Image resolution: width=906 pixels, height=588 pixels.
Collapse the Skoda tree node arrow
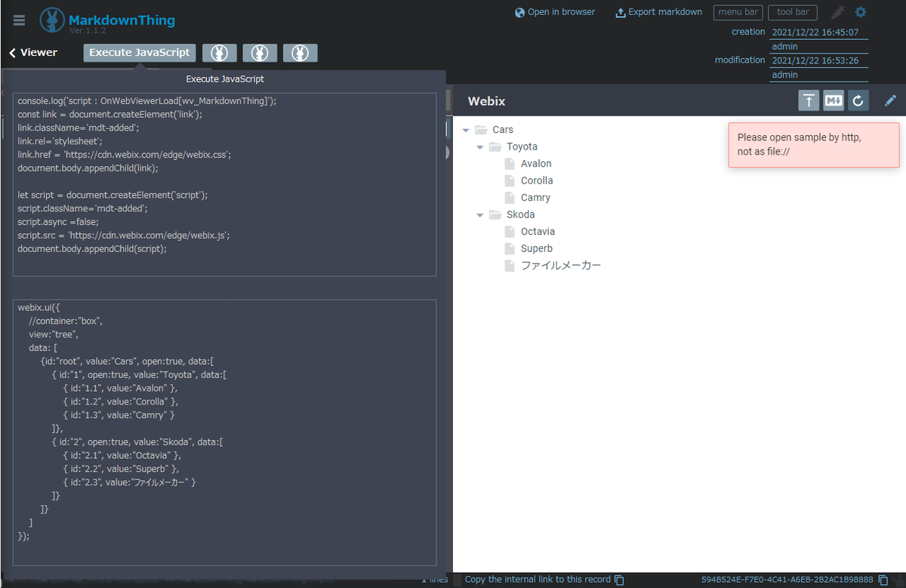point(480,215)
